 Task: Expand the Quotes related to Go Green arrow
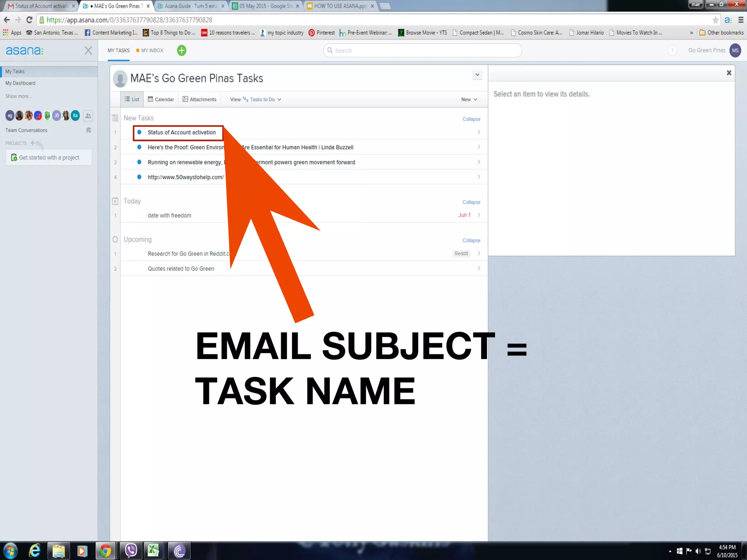click(479, 268)
